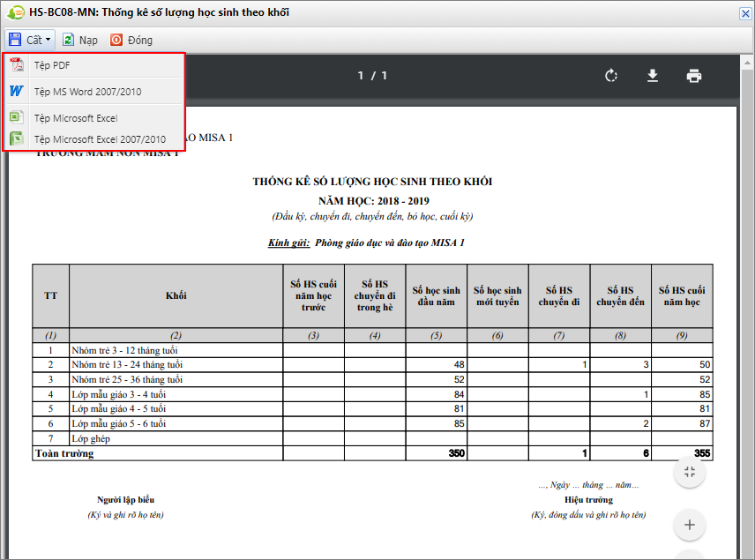Pick Tệp Microsoft Excel 2007/2010 entry
Image resolution: width=755 pixels, height=560 pixels.
coord(99,139)
